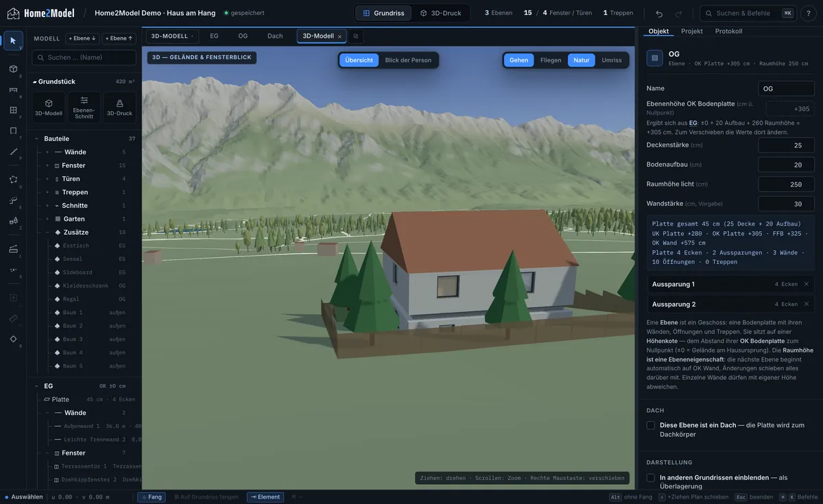Expand the Garten group
The height and width of the screenshot is (504, 823).
pos(47,219)
